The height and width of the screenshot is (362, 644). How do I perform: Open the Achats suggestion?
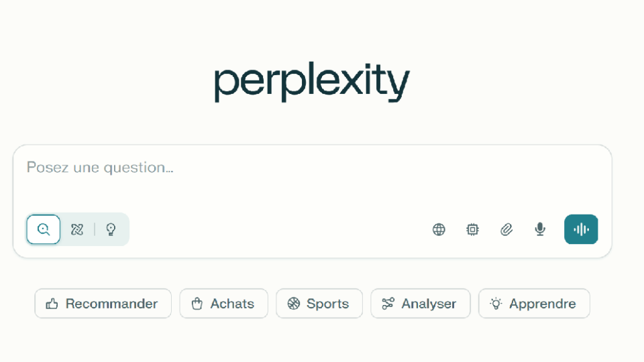224,304
